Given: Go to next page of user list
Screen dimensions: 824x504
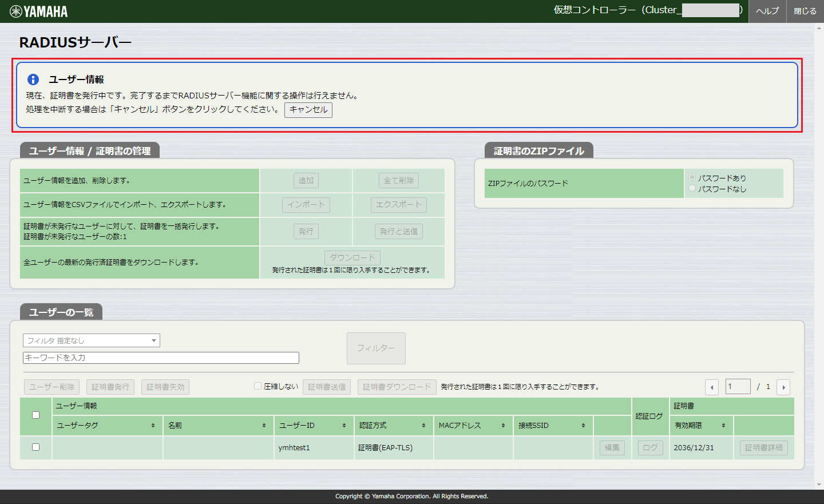Looking at the screenshot, I should click(x=783, y=387).
